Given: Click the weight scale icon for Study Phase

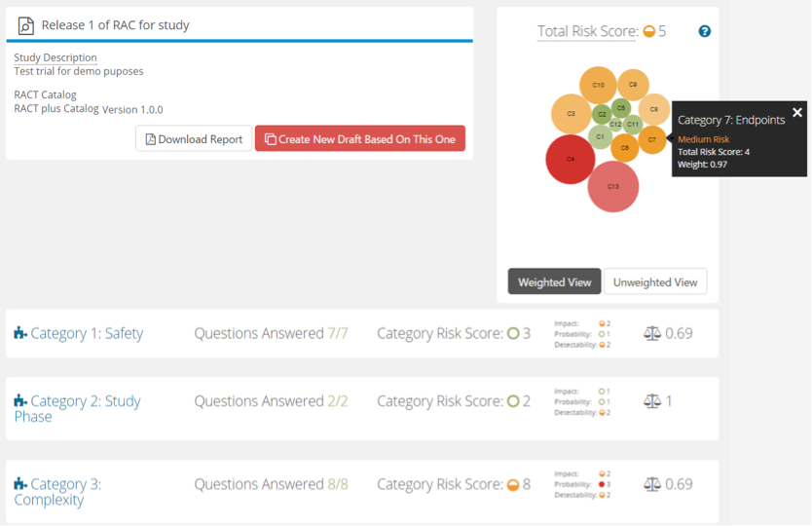Looking at the screenshot, I should tap(652, 401).
